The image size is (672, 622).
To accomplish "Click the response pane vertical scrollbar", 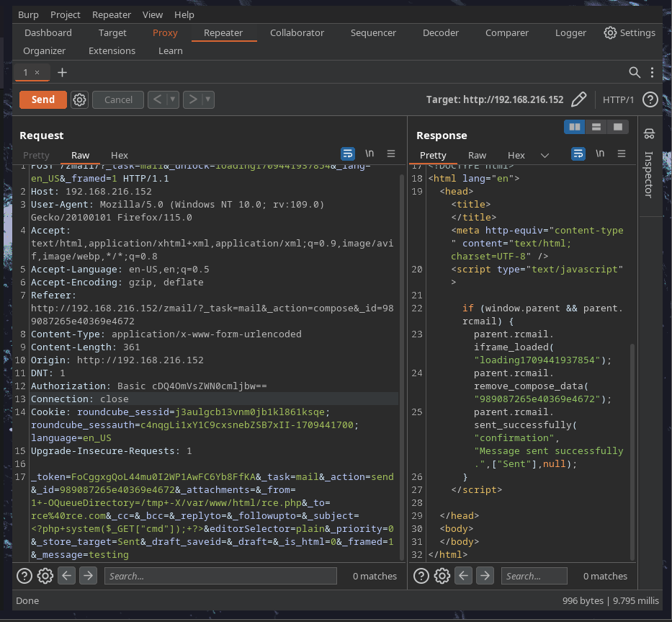I will coord(632,451).
